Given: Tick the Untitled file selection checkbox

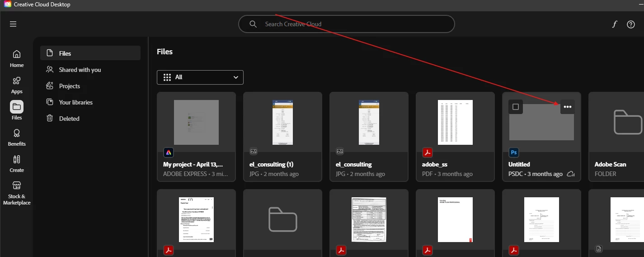Looking at the screenshot, I should (x=516, y=107).
